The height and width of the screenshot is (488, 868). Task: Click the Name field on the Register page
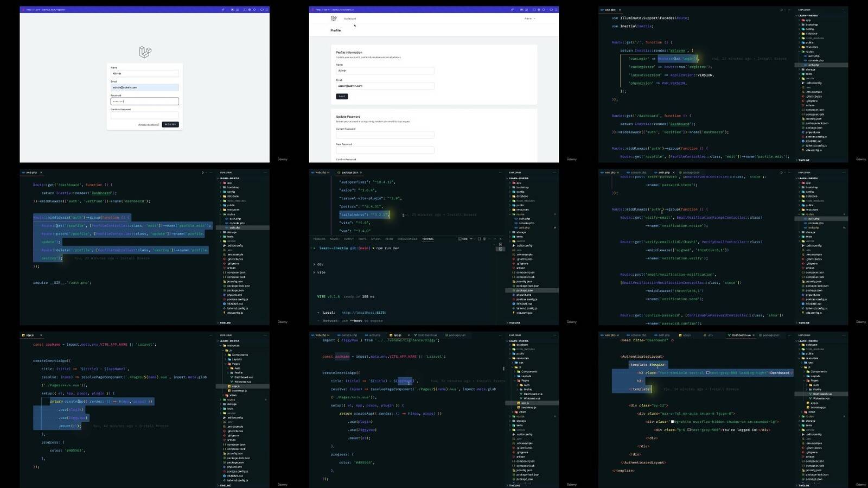[144, 73]
